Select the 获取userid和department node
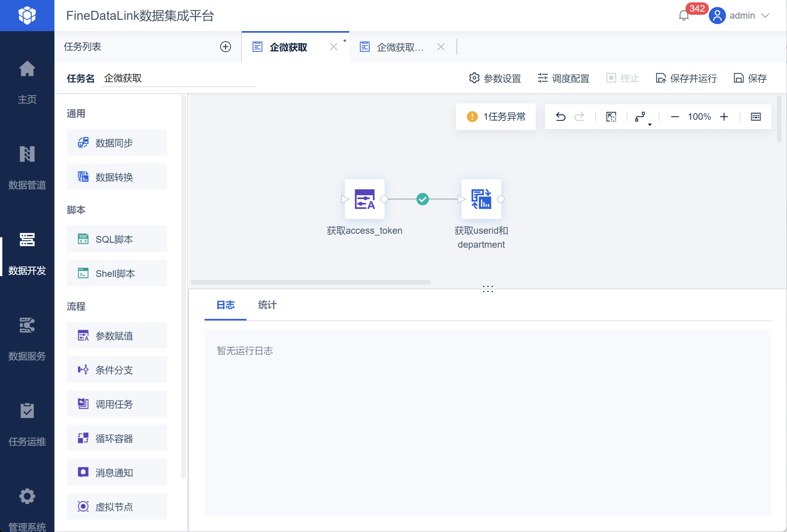The image size is (787, 532). click(481, 199)
